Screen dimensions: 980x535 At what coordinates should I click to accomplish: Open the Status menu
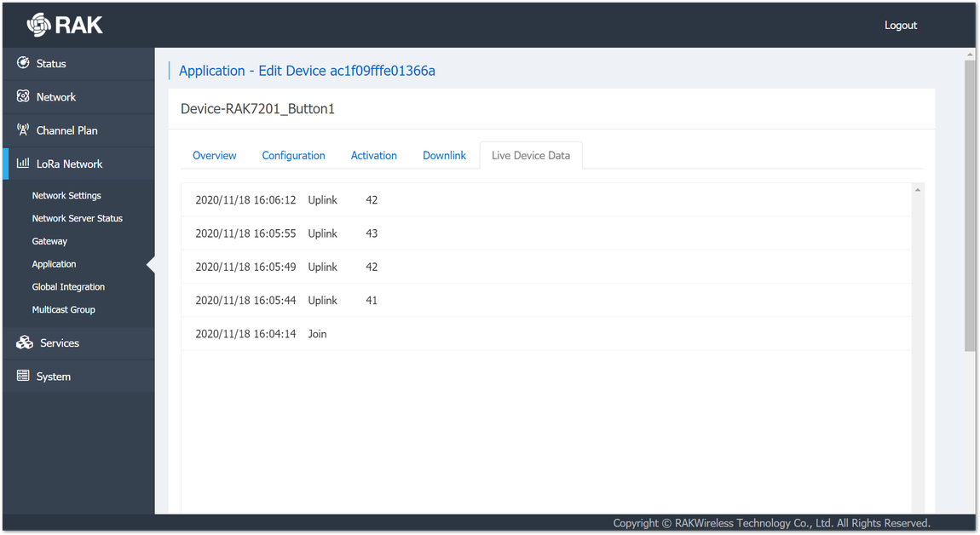coord(78,64)
